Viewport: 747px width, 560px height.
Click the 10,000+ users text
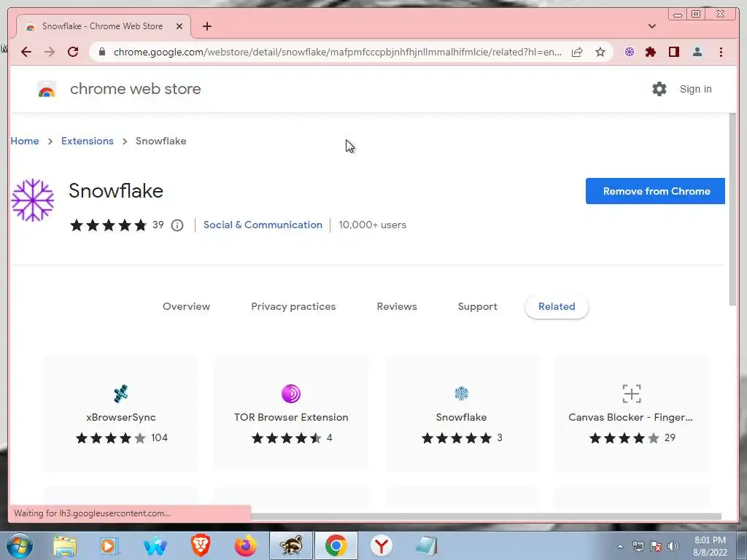click(372, 225)
